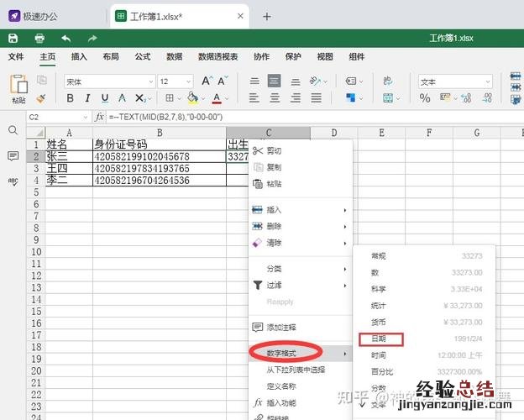Select 剪切 in the context menu
This screenshot has height=420, width=524.
click(274, 150)
